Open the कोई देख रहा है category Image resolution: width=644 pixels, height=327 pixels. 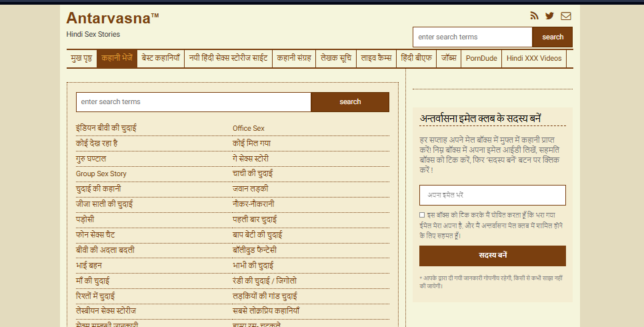point(97,143)
